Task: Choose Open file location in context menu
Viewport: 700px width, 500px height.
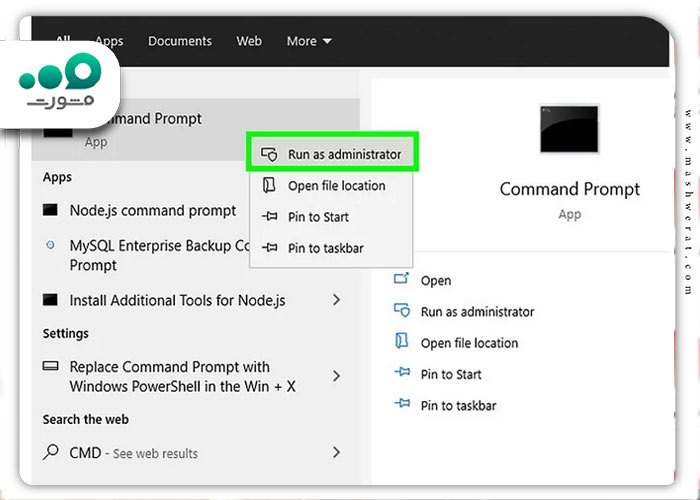Action: coord(332,186)
